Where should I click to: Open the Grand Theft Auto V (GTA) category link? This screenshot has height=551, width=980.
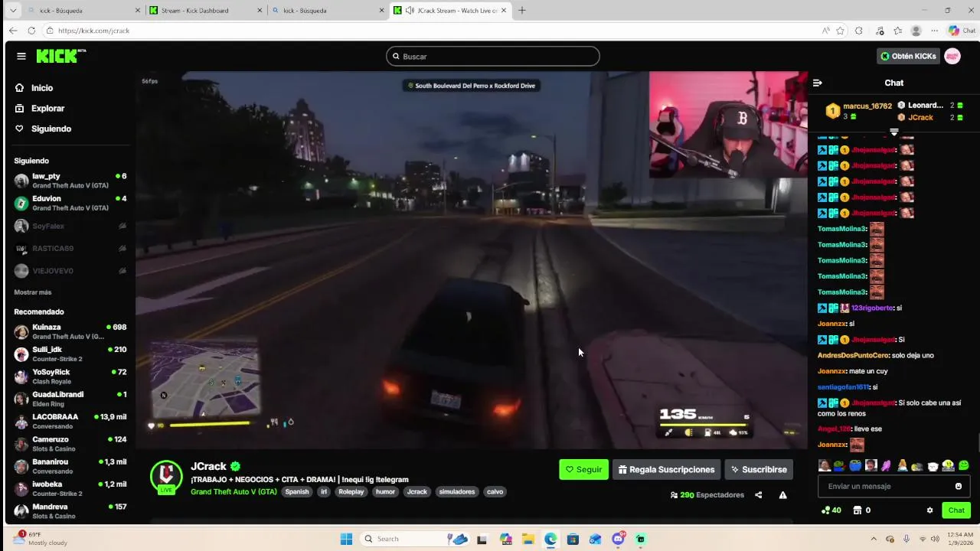[234, 491]
